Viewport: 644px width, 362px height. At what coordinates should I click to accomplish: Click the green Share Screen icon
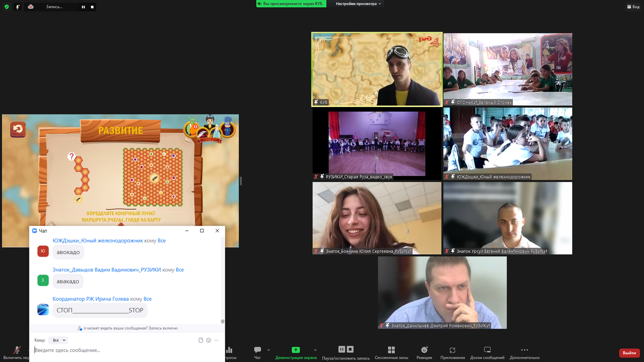[296, 350]
